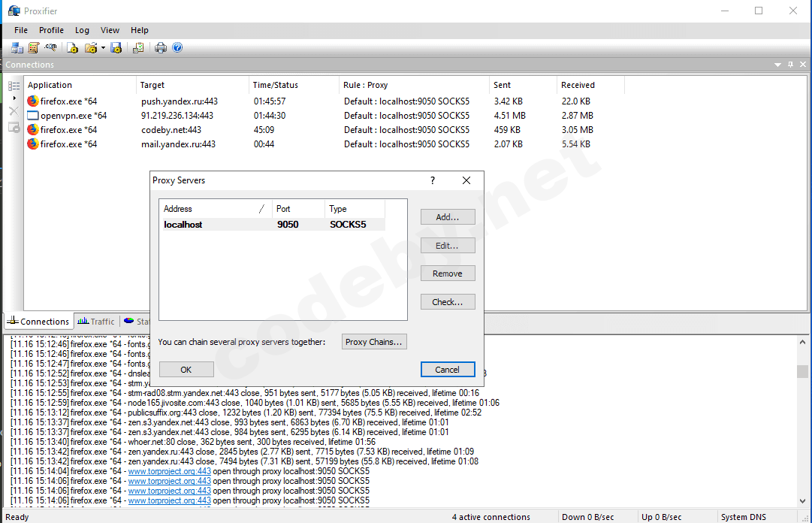Create a new profile via toolbar icon
Screen dimensions: 812x523
(x=73, y=47)
